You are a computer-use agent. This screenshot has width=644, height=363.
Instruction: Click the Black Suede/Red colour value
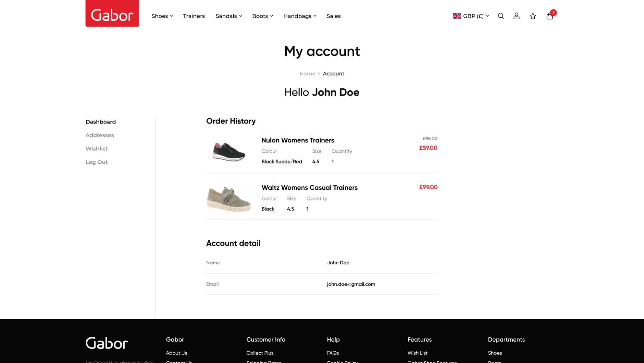(x=281, y=161)
